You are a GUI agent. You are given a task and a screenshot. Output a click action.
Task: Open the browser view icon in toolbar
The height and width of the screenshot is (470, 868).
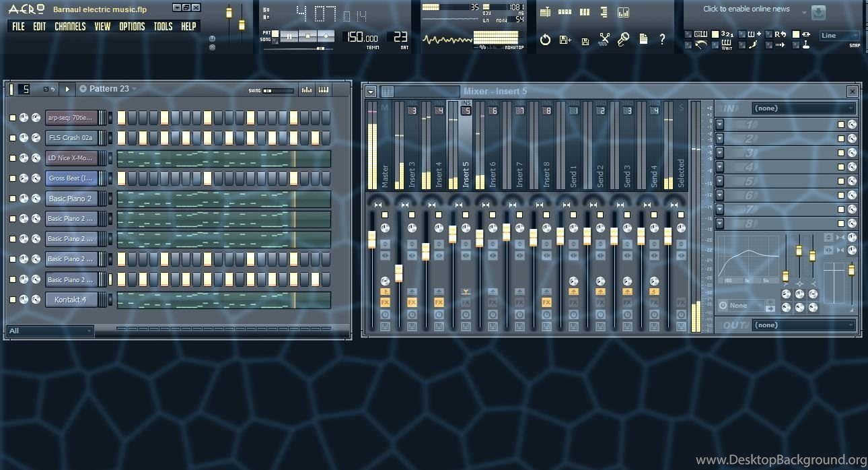(604, 12)
